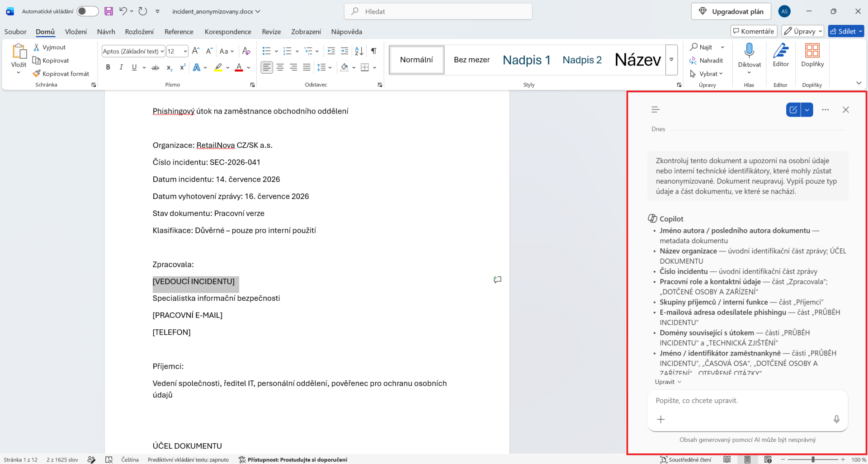Show paragraph marks and hidden symbols

[x=374, y=51]
